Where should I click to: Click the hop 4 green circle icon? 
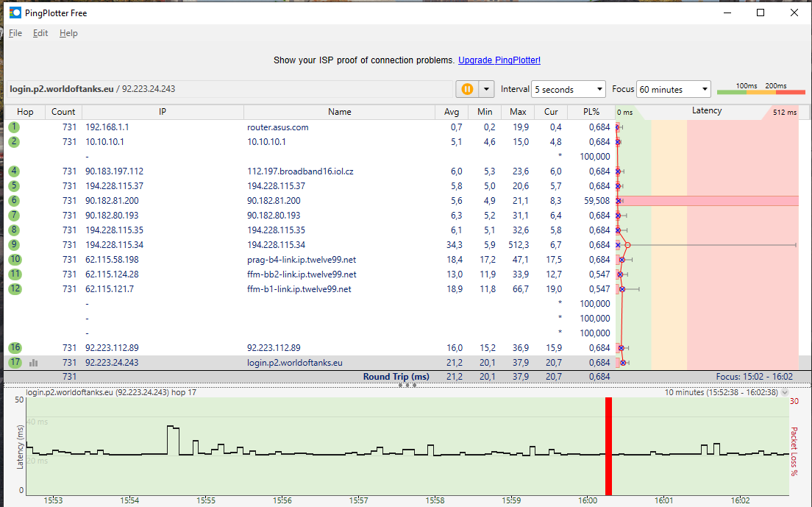point(14,171)
